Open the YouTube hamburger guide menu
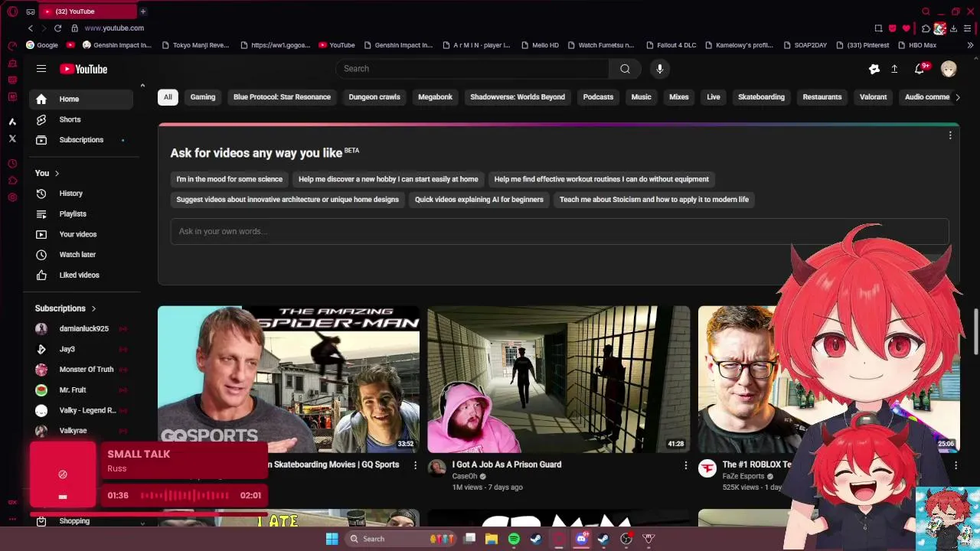The image size is (980, 551). point(41,69)
